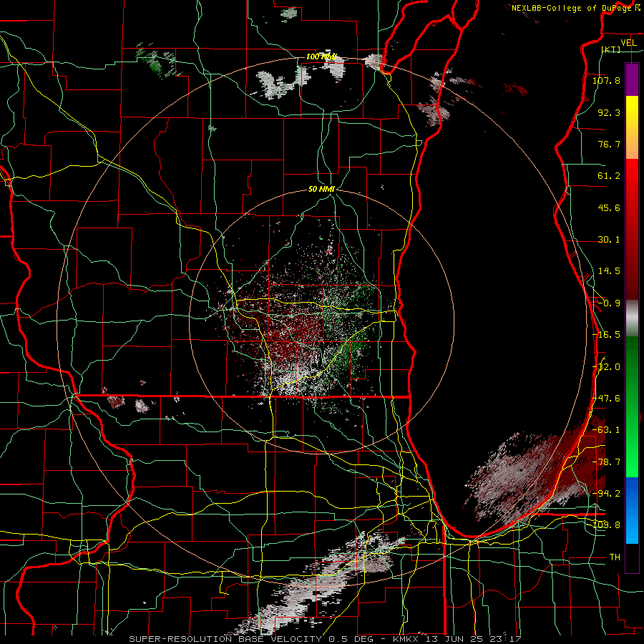Click the [KT] units label
The image size is (644, 644).
point(611,49)
